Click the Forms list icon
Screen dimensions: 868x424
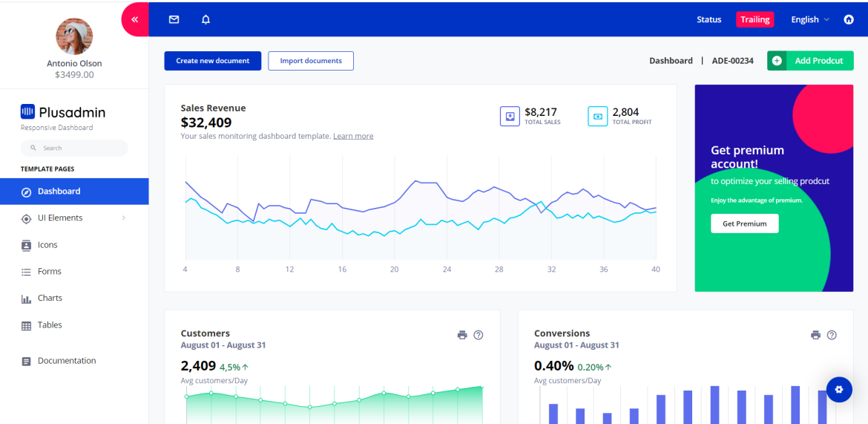pyautogui.click(x=26, y=272)
